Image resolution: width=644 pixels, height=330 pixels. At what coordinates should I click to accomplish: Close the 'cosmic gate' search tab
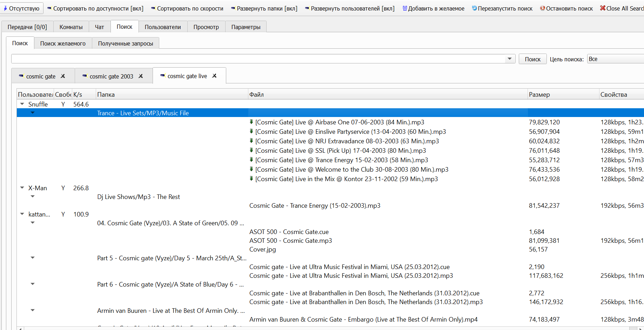point(63,76)
